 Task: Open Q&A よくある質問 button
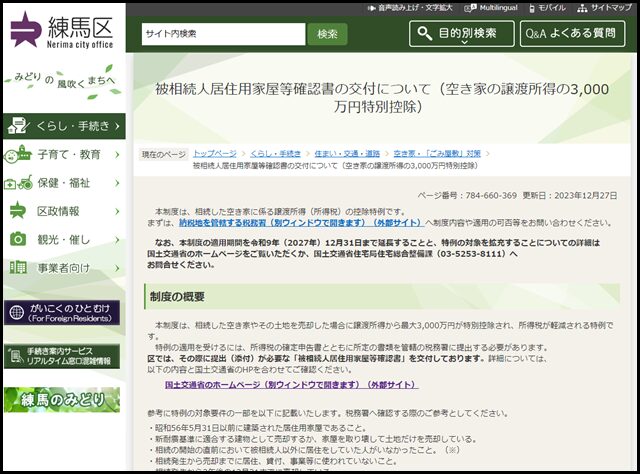coord(572,33)
